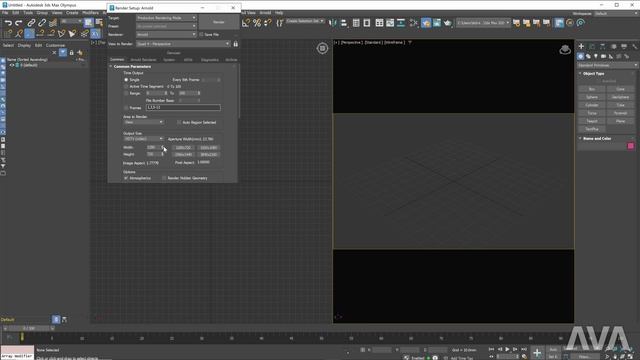This screenshot has width=640, height=360.
Task: Click the Sphere object type button
Action: (592, 97)
